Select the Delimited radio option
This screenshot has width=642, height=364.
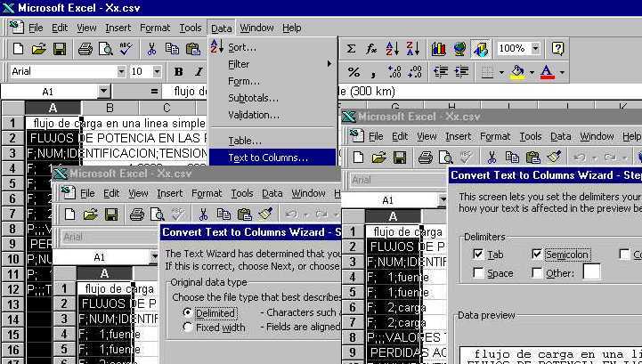(x=188, y=312)
